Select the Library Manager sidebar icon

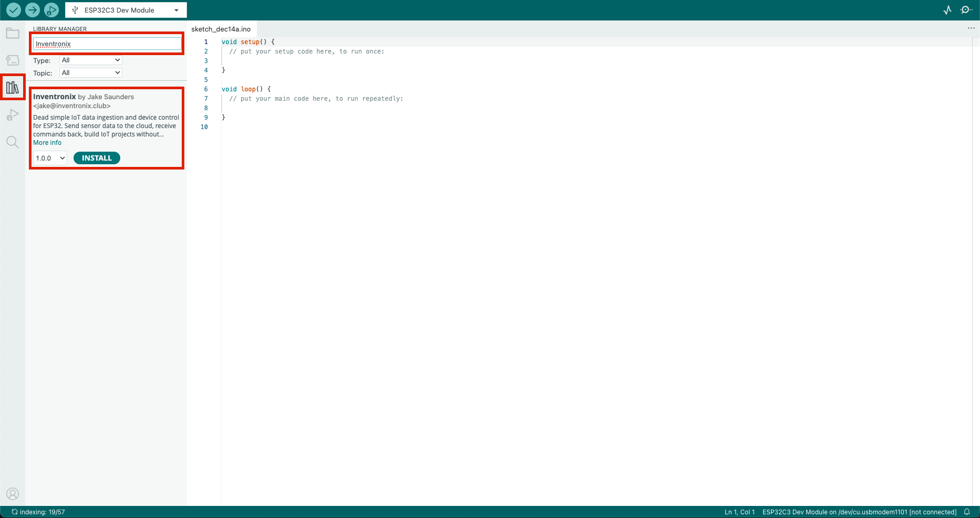pos(12,87)
